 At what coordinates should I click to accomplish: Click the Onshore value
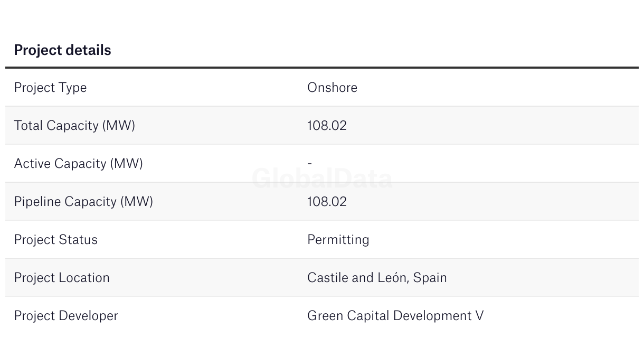point(332,87)
